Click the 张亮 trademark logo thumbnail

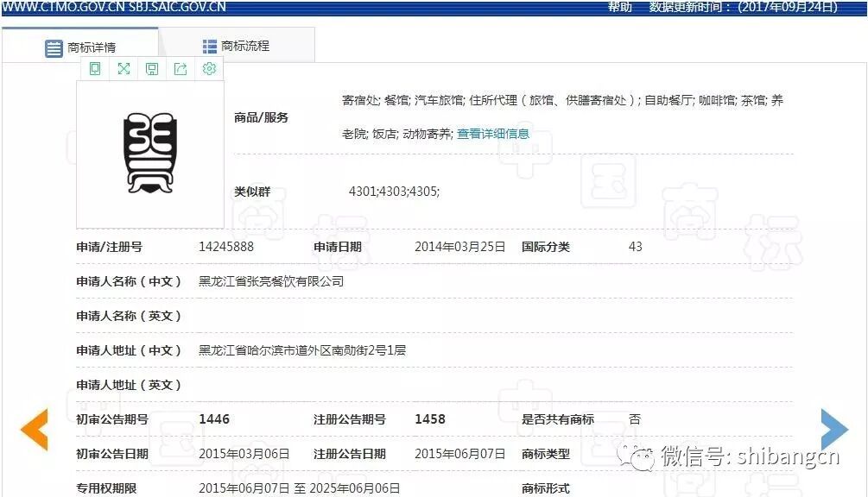click(x=150, y=153)
